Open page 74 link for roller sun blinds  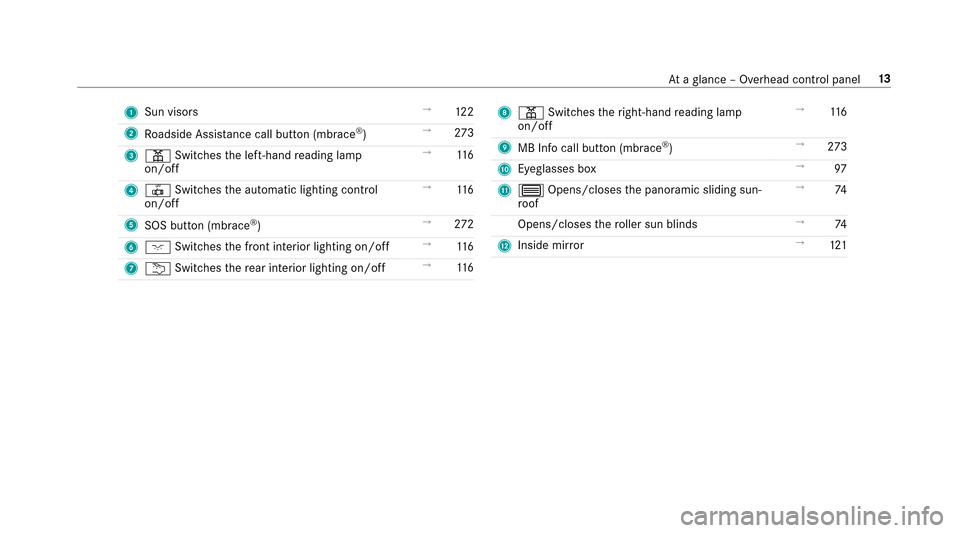(841, 225)
